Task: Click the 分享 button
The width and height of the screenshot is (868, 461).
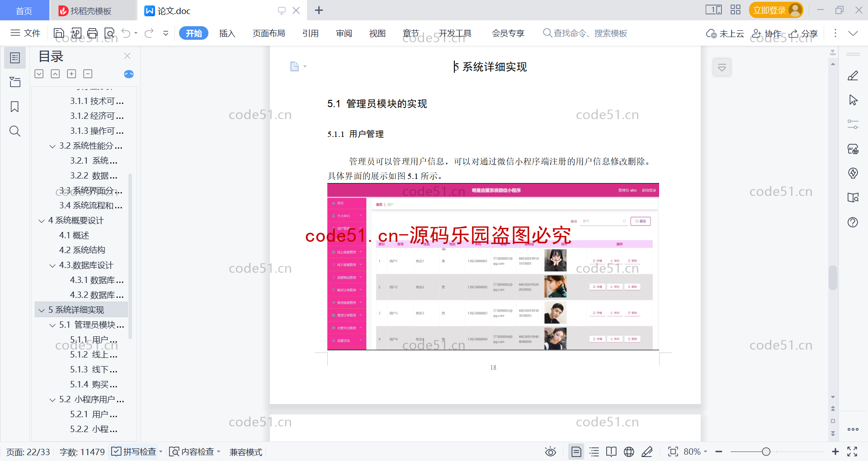Action: tap(803, 33)
